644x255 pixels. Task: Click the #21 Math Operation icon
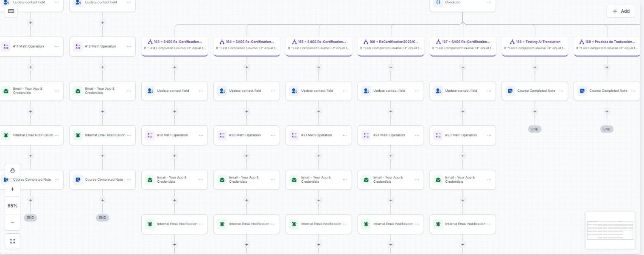tap(294, 135)
